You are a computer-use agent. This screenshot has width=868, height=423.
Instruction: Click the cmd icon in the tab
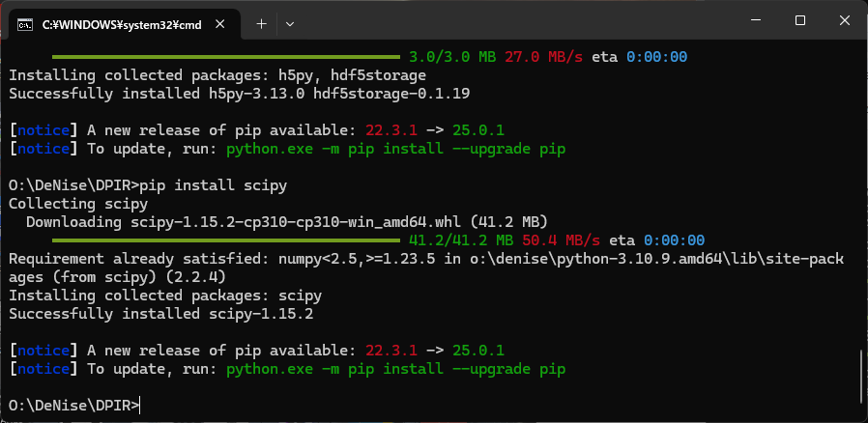[x=24, y=24]
